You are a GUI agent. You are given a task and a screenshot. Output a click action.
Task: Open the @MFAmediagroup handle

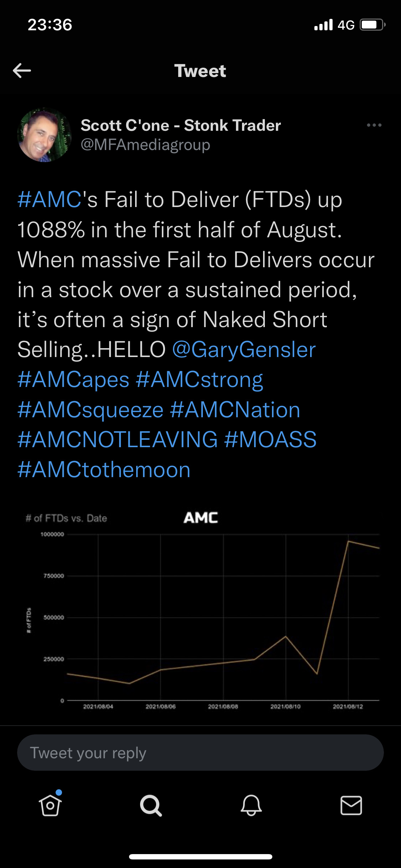[x=145, y=145]
